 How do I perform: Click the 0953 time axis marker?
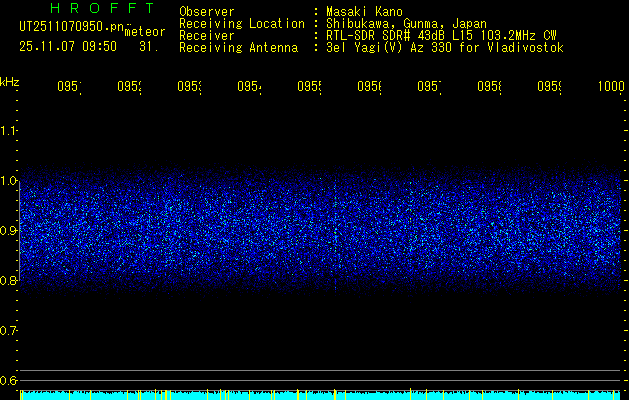point(189,86)
